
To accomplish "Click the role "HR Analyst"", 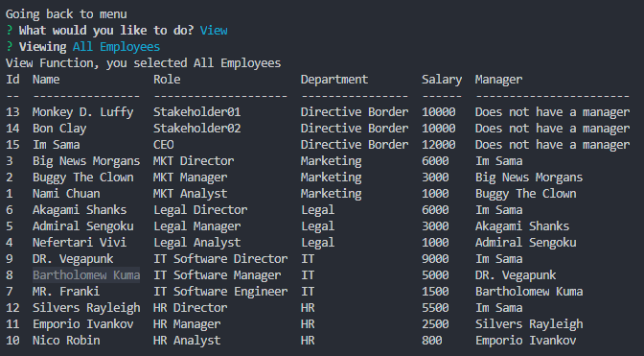I will coord(187,341).
